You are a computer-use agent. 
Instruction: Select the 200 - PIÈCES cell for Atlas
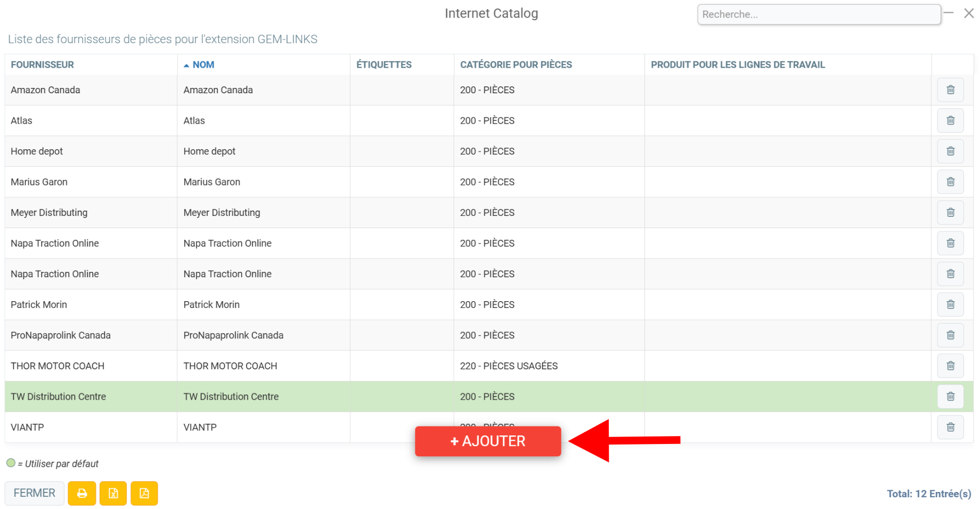(487, 120)
